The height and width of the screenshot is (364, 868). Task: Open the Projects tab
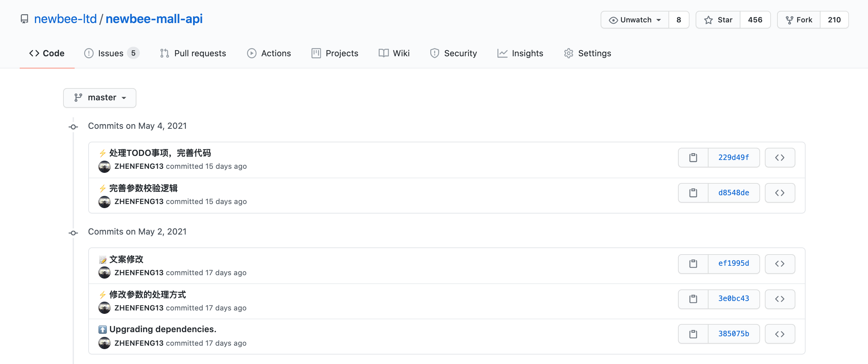tap(335, 53)
